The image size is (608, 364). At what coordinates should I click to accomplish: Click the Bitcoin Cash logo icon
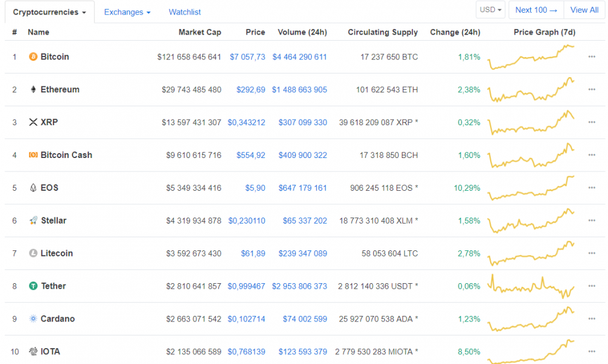pos(33,155)
